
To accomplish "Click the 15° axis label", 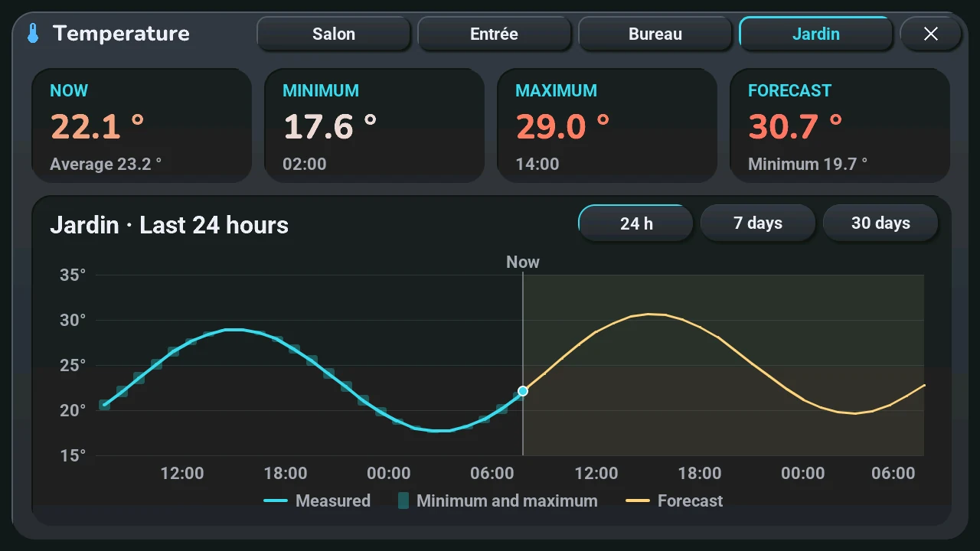I will (73, 456).
